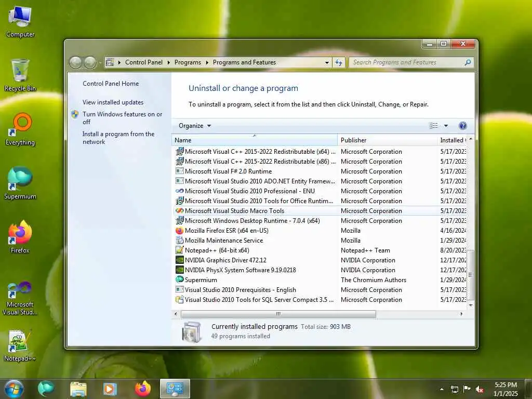Image resolution: width=532 pixels, height=399 pixels.
Task: Click the horizontal scrollbar right arrow
Action: (x=461, y=314)
